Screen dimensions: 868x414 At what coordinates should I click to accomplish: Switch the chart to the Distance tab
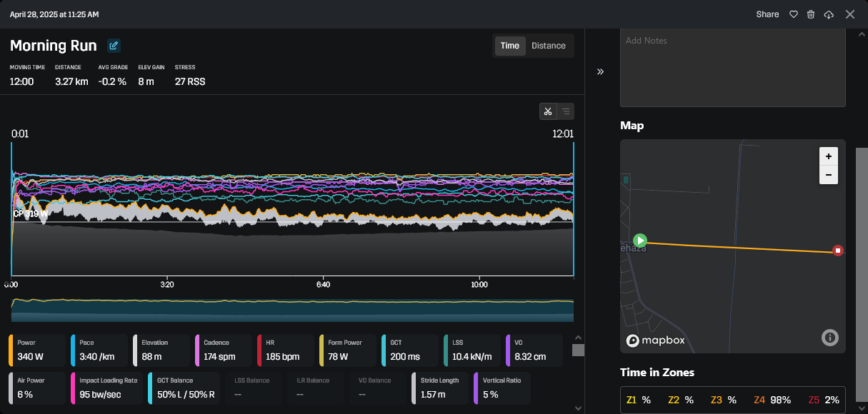[549, 46]
